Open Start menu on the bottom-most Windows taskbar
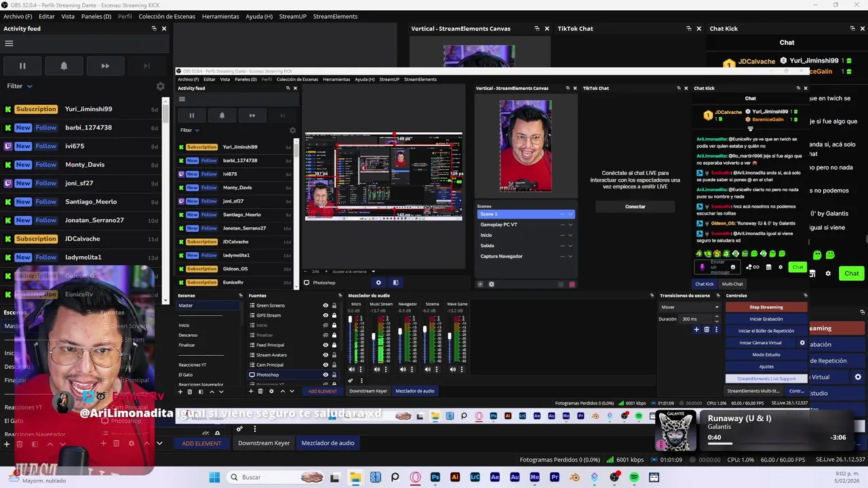The height and width of the screenshot is (488, 868). coord(214,477)
